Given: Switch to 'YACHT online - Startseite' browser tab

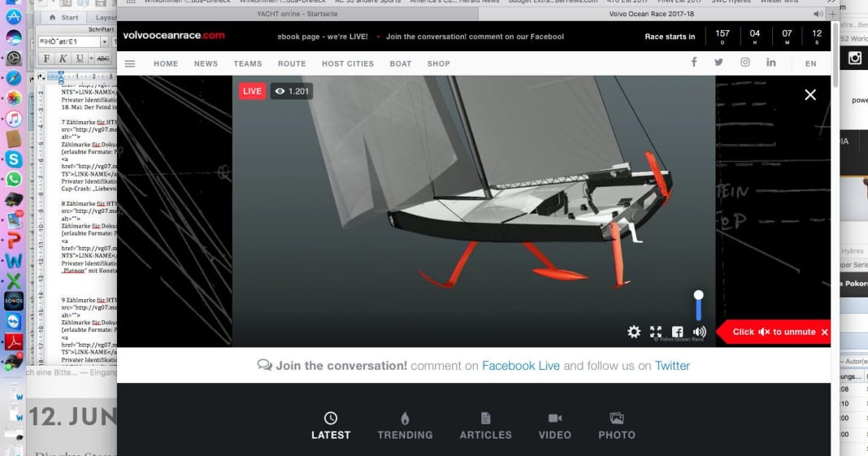Looking at the screenshot, I should [x=297, y=14].
